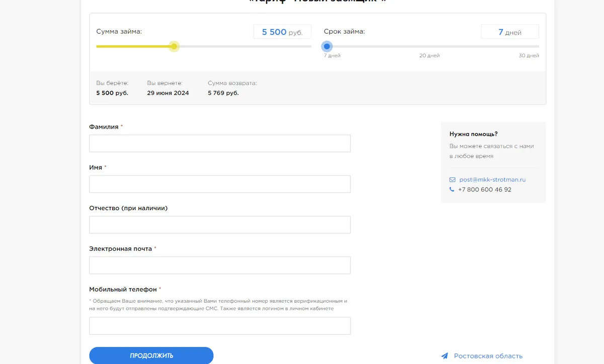Viewport: 604px width, 364px height.
Task: Focus the Мобильный телефон input field
Action: tap(220, 326)
